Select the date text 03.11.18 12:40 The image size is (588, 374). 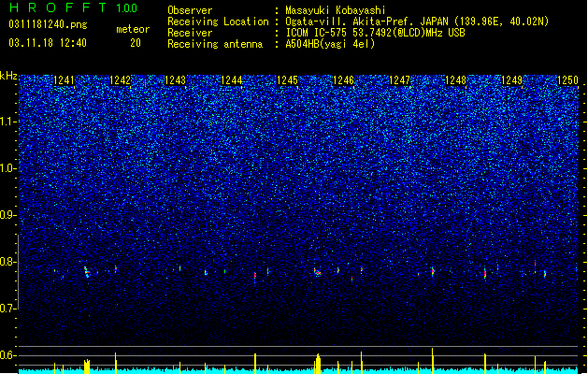48,43
